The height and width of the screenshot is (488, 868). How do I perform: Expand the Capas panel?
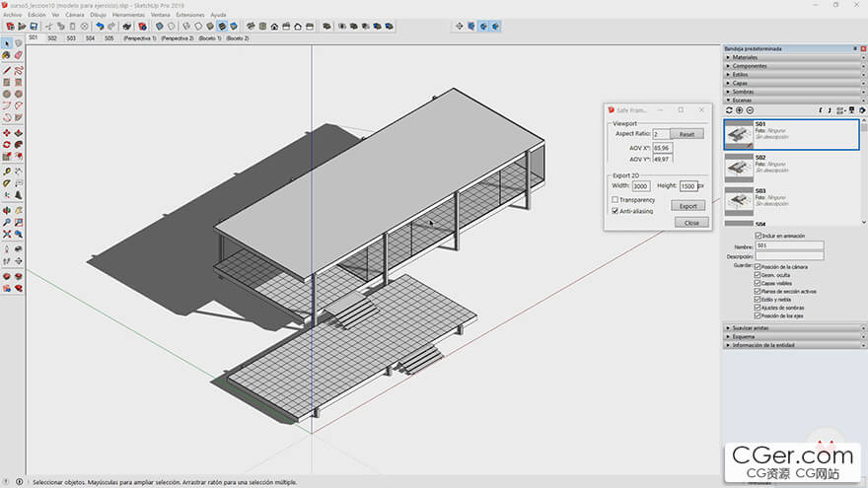coord(794,83)
